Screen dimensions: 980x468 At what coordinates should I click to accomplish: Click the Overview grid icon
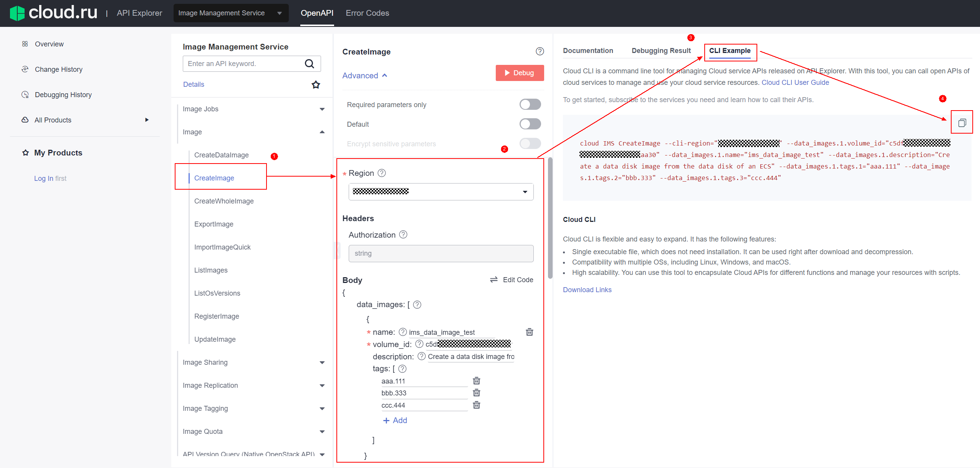[x=25, y=44]
